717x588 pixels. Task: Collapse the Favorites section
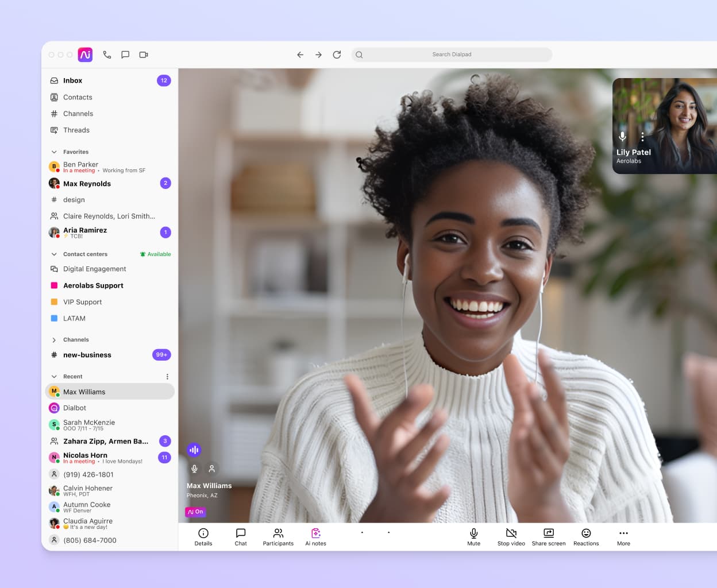(x=54, y=152)
